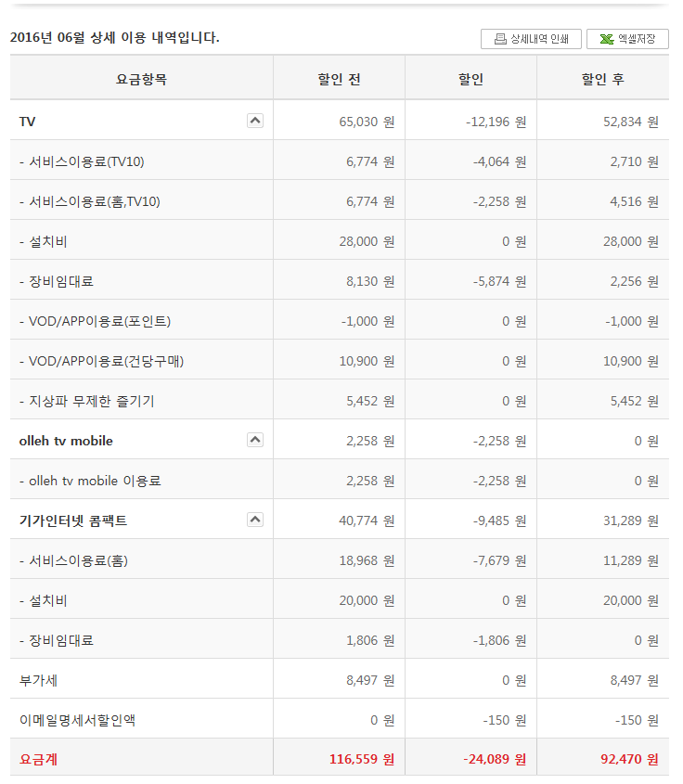
Task: Click the red 요금계 total label
Action: [38, 759]
